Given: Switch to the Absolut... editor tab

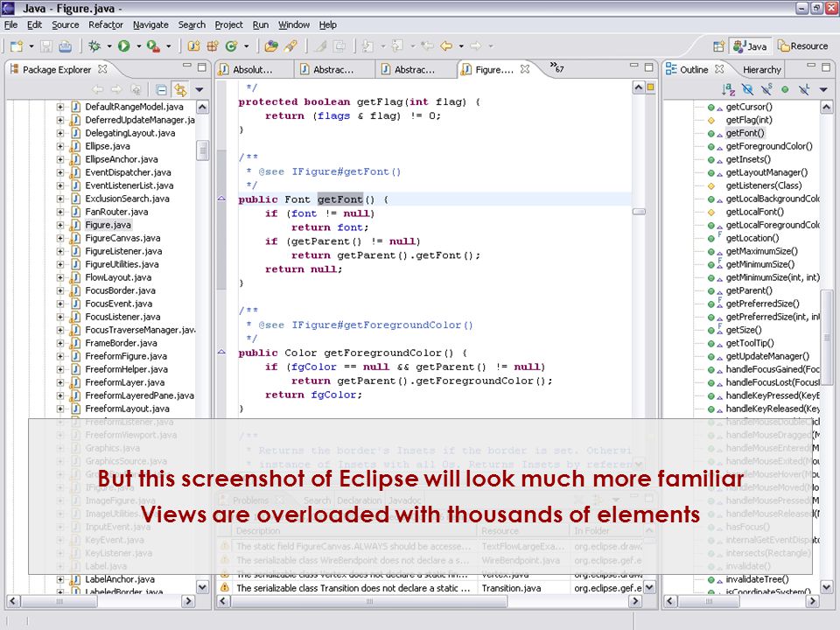Looking at the screenshot, I should [253, 70].
